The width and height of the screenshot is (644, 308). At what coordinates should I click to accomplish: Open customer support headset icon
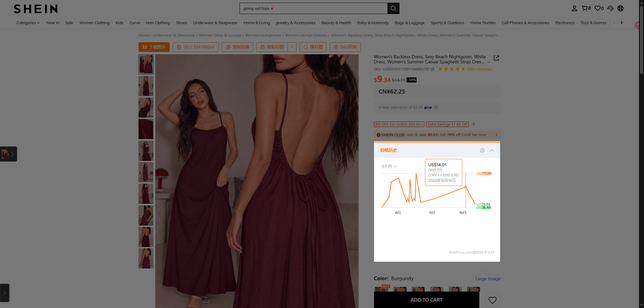pyautogui.click(x=610, y=8)
